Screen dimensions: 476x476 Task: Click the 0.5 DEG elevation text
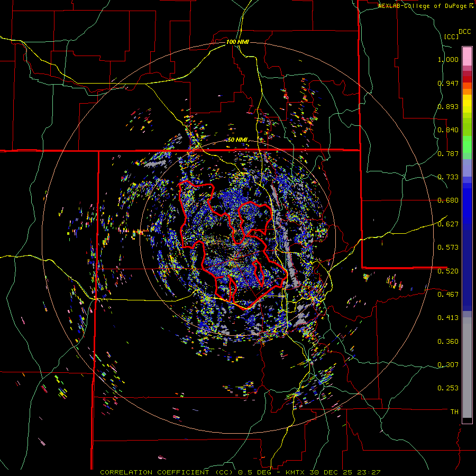coord(256,472)
